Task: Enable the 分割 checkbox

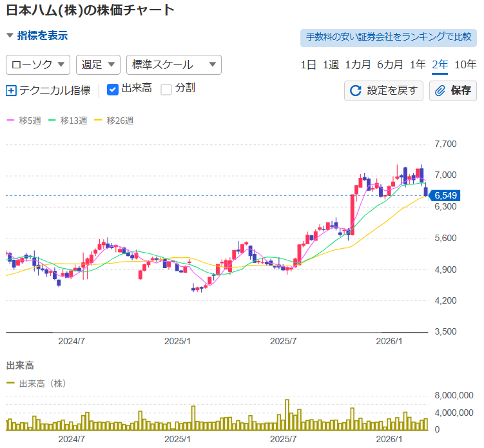Action: coord(166,89)
